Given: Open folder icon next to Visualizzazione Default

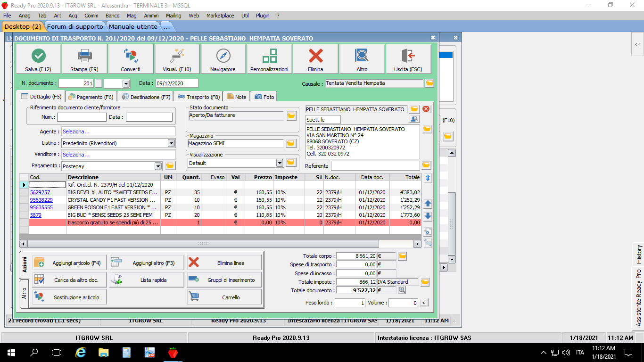Looking at the screenshot, I should (291, 163).
